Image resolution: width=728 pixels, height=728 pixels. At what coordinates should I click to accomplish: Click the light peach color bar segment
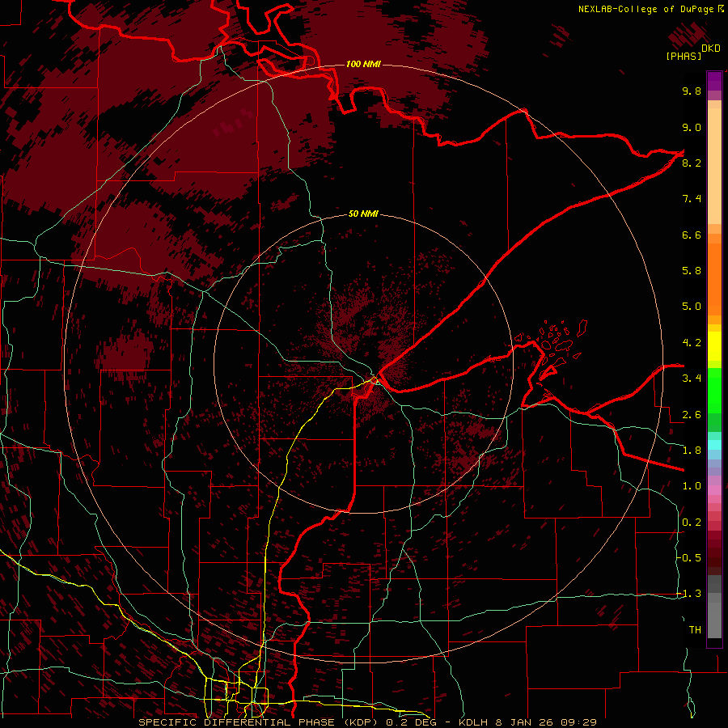point(714,166)
